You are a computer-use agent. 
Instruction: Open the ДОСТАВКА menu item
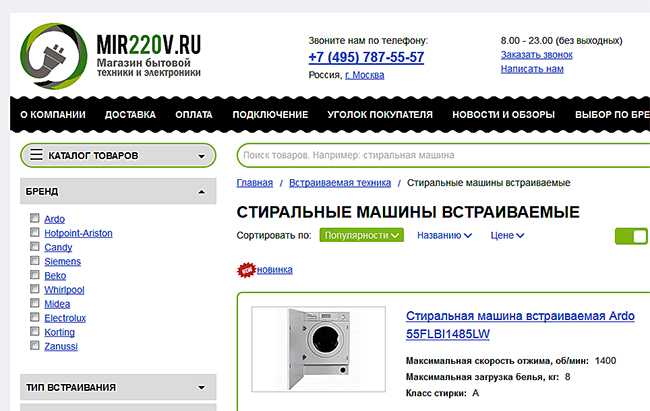coord(130,115)
